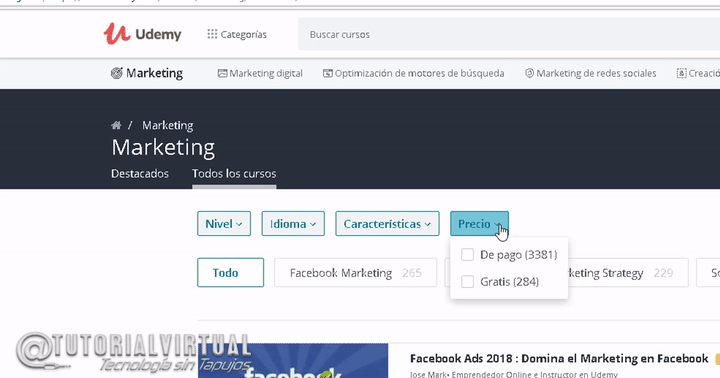Switch to Todos los cursos tab
The height and width of the screenshot is (378, 720).
point(234,174)
